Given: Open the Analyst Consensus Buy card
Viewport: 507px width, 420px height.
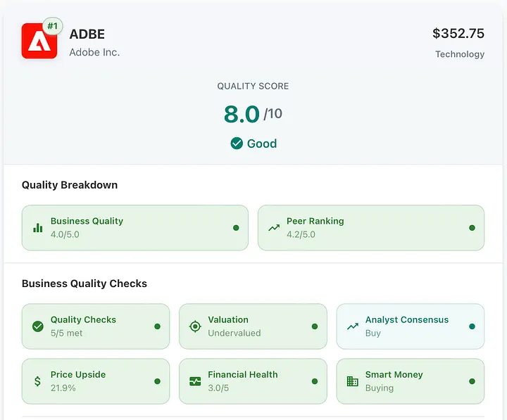Looking at the screenshot, I should pos(411,326).
